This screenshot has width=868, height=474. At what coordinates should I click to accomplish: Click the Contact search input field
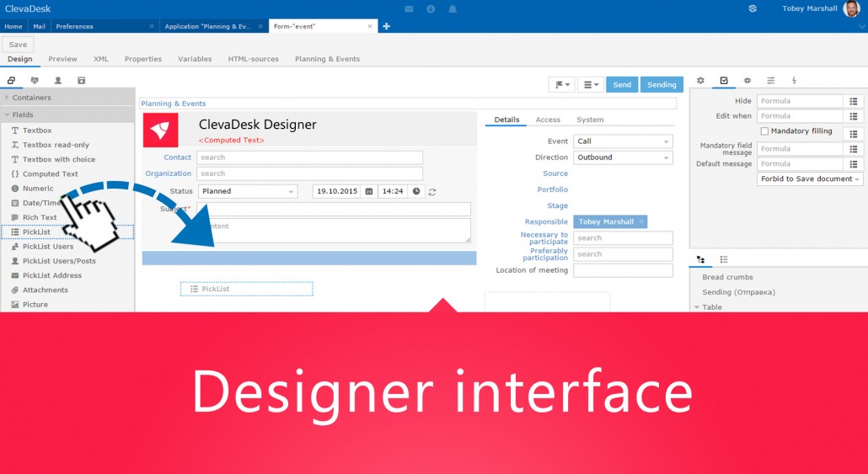[309, 157]
